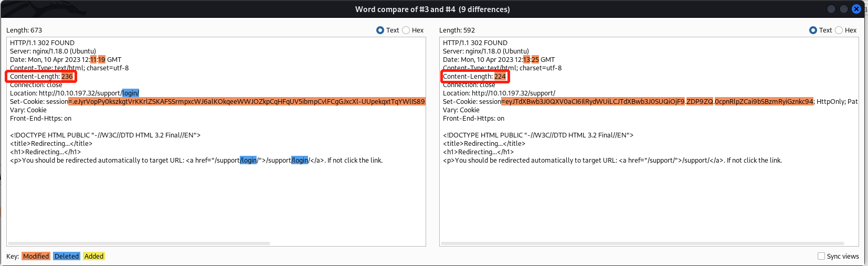The height and width of the screenshot is (266, 868).
Task: Switch the 673-length response to Hex view
Action: point(406,30)
